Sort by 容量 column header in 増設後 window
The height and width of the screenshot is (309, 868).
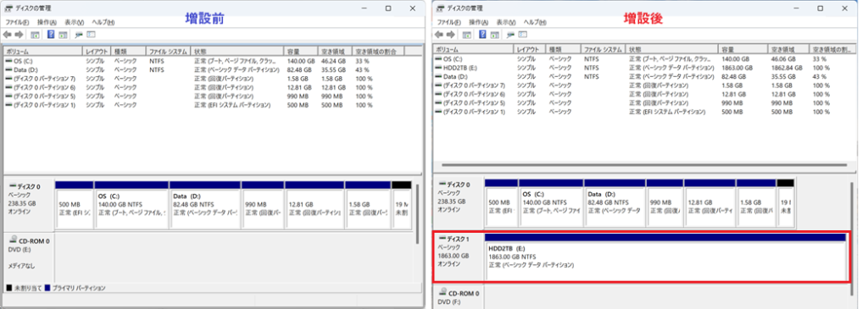coord(743,49)
